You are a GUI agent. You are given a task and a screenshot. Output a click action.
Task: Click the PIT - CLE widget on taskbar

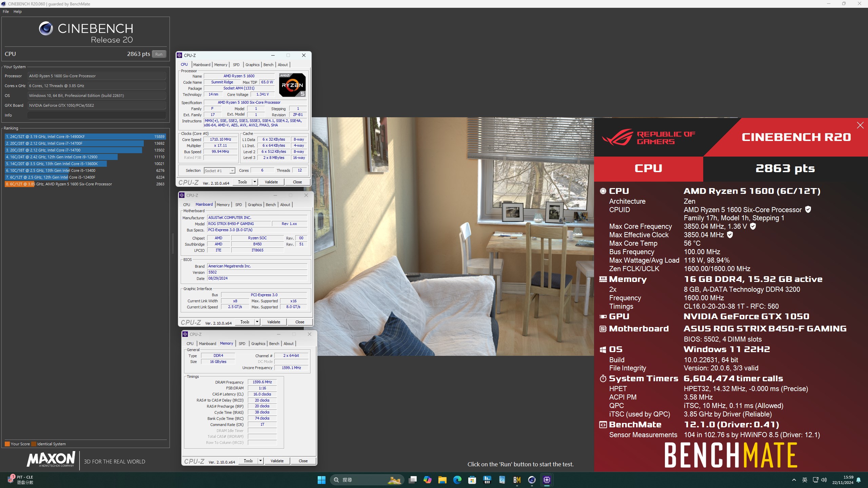pos(20,480)
